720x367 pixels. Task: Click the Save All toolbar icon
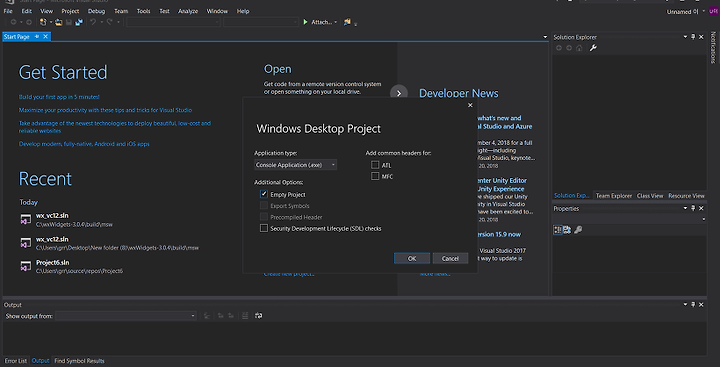tap(79, 22)
